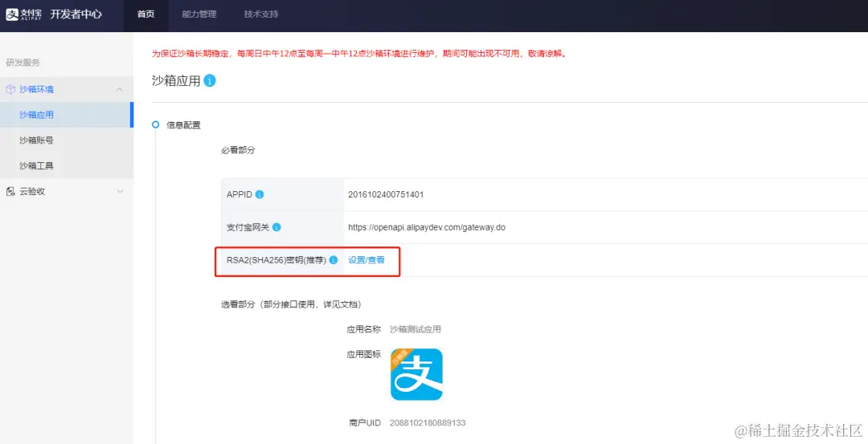Click 商户UID value 2088102180889133
Image resolution: width=868 pixels, height=444 pixels.
tap(428, 423)
